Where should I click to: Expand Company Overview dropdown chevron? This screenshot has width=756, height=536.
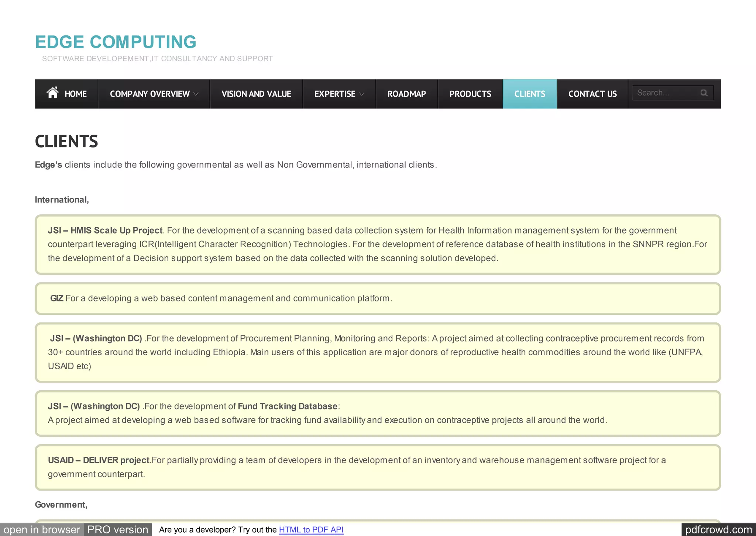[x=196, y=94]
